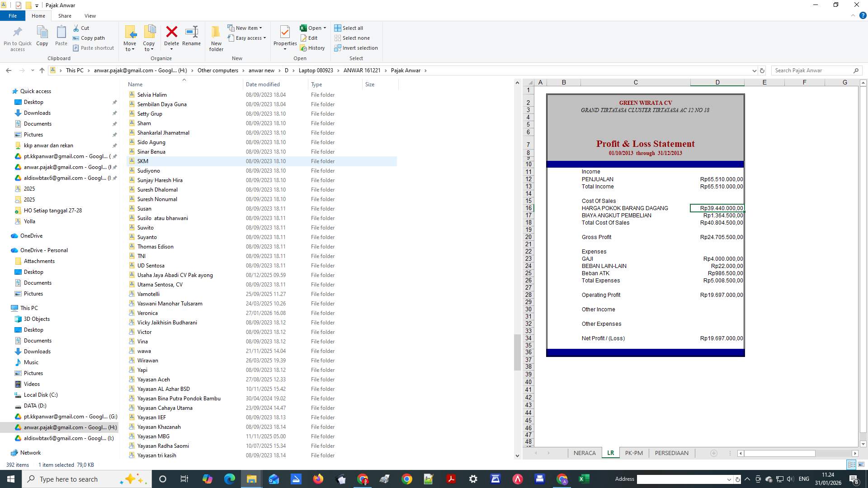
Task: Expand the Easy access dropdown
Action: [247, 38]
